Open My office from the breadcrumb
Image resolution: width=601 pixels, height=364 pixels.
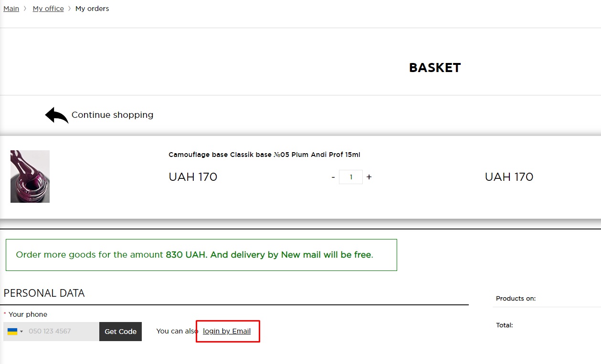click(x=48, y=8)
